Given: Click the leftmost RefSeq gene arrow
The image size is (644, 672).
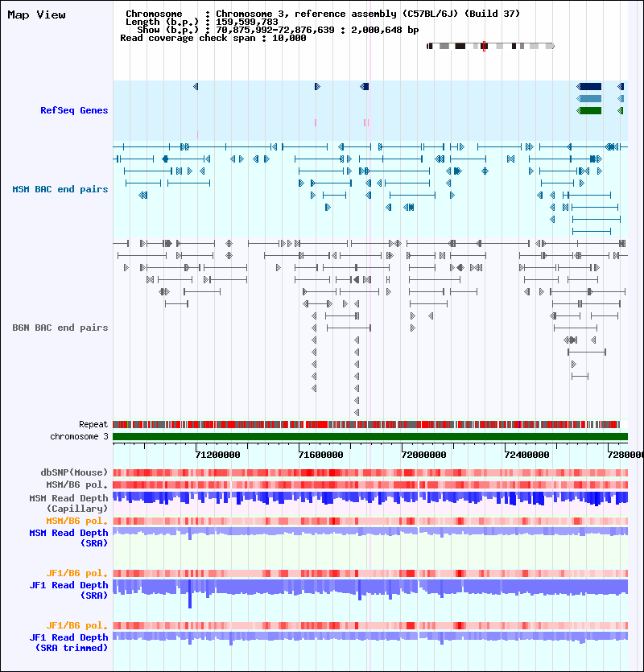Looking at the screenshot, I should pos(196,87).
